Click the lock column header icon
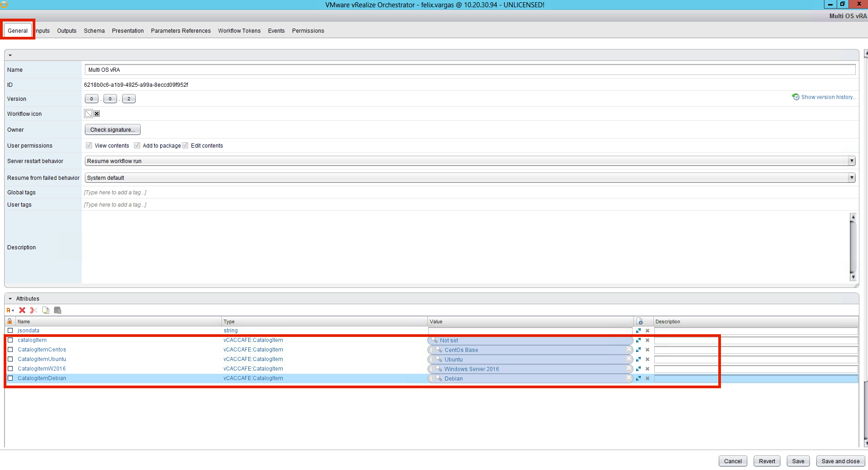The width and height of the screenshot is (868, 470). pyautogui.click(x=10, y=321)
